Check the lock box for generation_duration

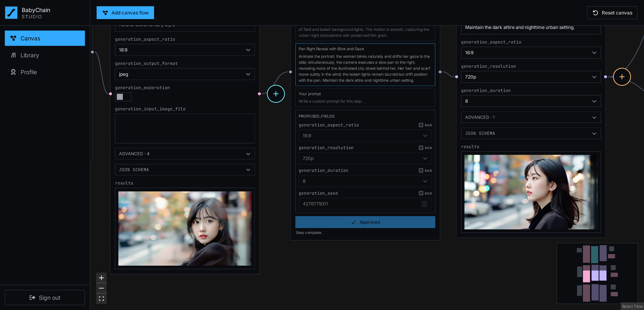(x=421, y=170)
